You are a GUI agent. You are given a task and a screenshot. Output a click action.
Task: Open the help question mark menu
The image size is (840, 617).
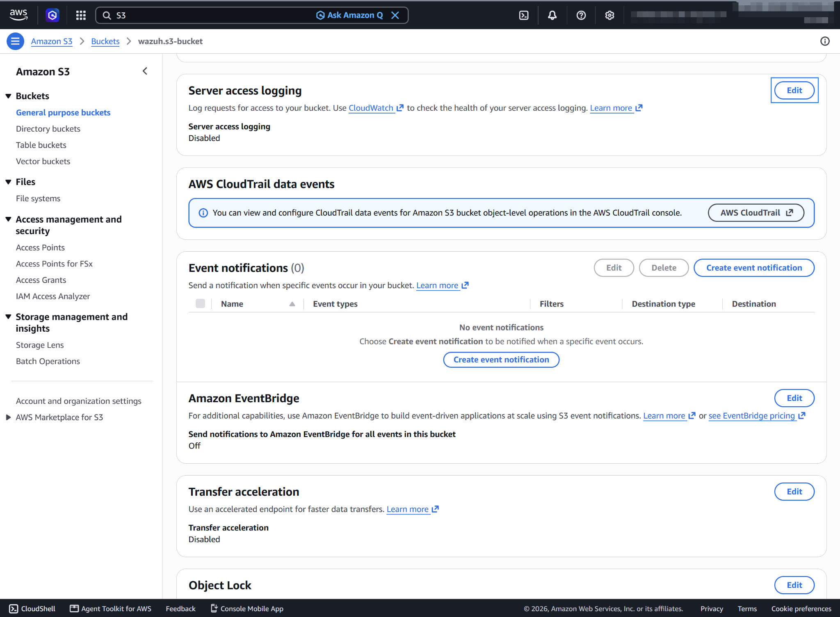coord(581,15)
